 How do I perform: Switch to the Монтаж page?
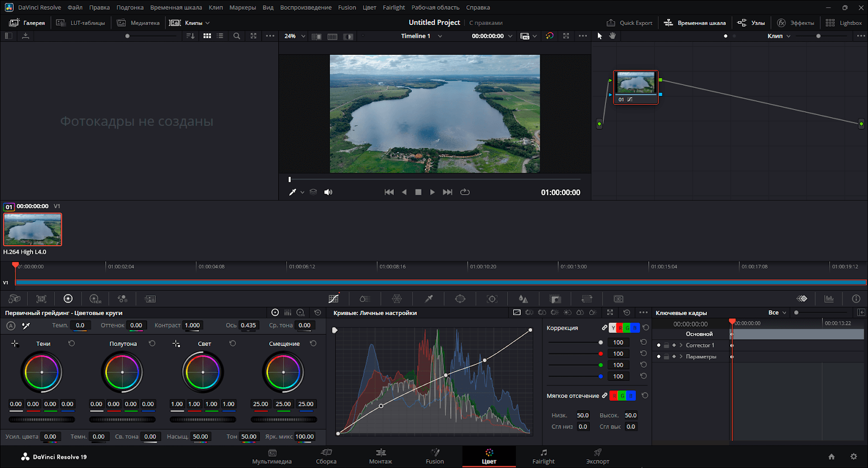[380, 457]
